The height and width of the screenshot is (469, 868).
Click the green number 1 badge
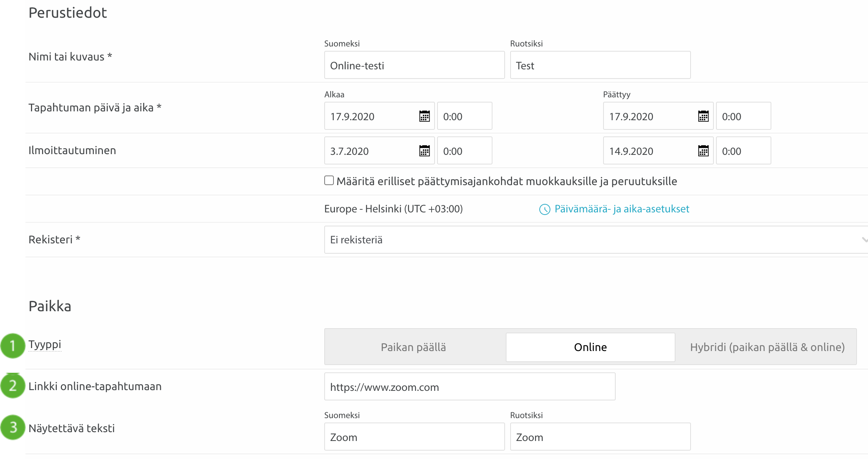coord(13,346)
